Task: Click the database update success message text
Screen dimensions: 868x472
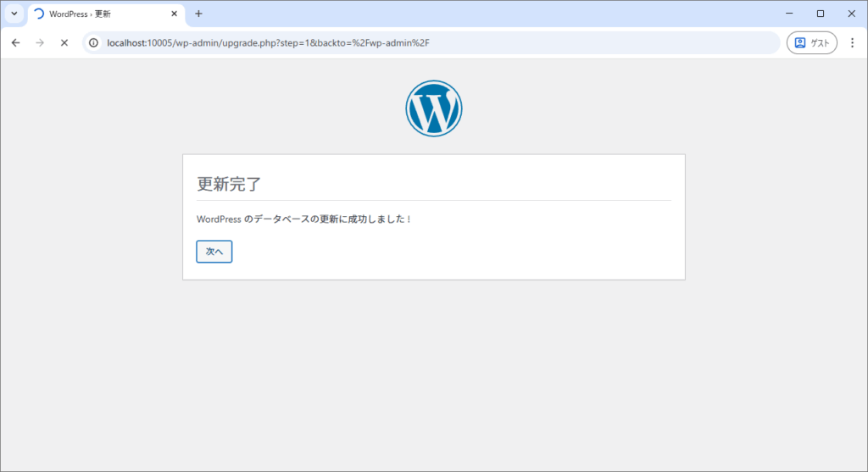Action: 303,219
